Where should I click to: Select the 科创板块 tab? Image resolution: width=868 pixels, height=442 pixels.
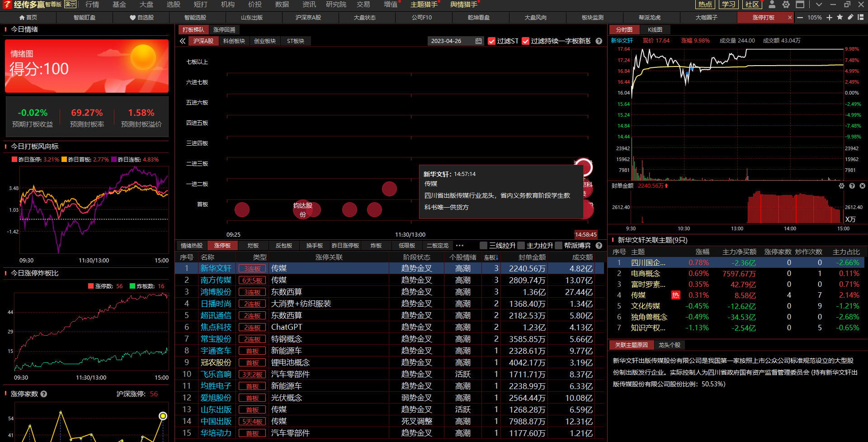click(234, 41)
